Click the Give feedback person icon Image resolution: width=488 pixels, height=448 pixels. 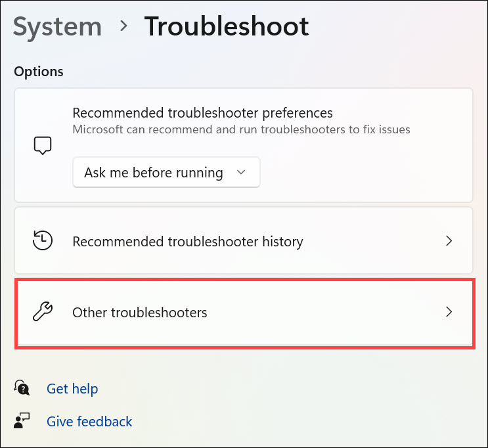22,422
